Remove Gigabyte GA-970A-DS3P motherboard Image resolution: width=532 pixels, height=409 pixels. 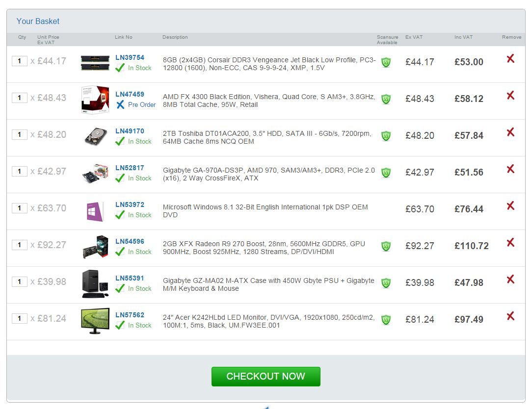pyautogui.click(x=510, y=169)
